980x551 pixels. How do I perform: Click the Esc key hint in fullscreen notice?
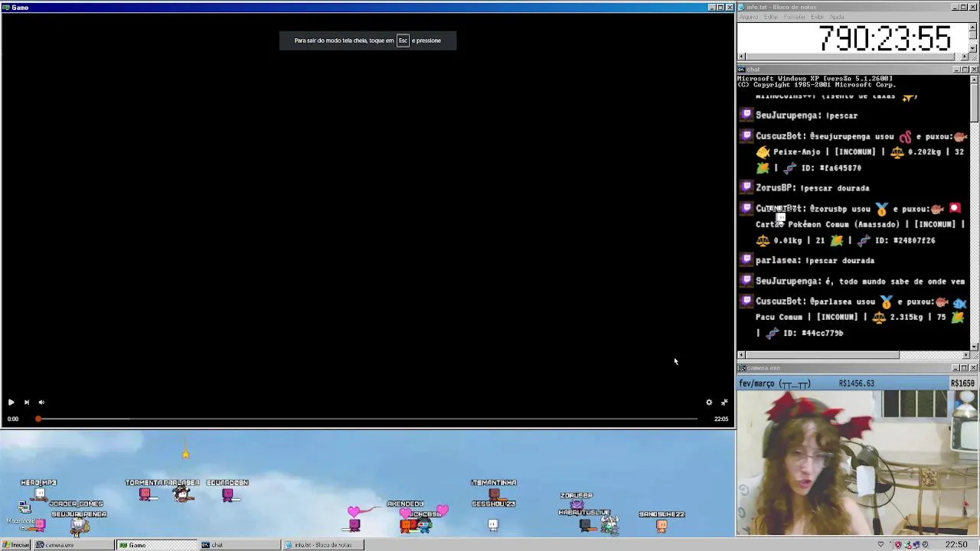pyautogui.click(x=403, y=41)
